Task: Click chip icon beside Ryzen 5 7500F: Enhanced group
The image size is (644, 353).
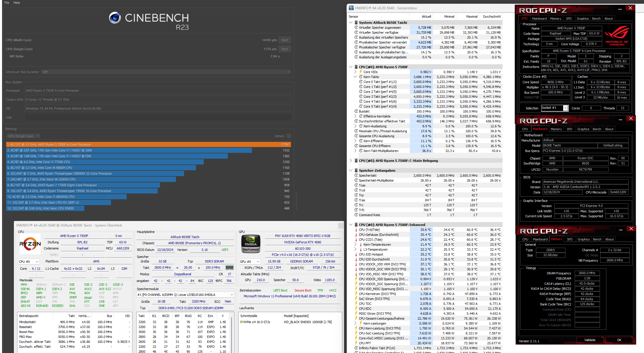Action: [356, 225]
